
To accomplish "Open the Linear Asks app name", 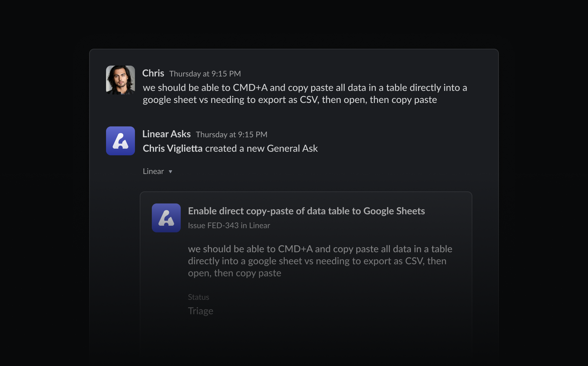I will click(166, 134).
